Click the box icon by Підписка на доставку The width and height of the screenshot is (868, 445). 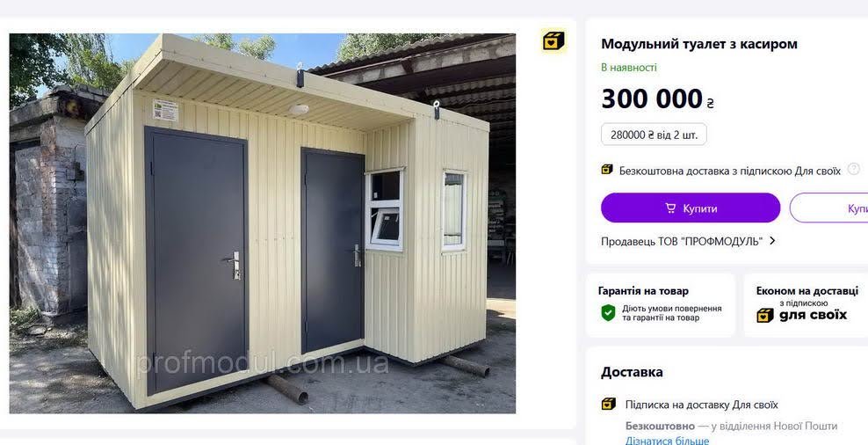coord(608,404)
